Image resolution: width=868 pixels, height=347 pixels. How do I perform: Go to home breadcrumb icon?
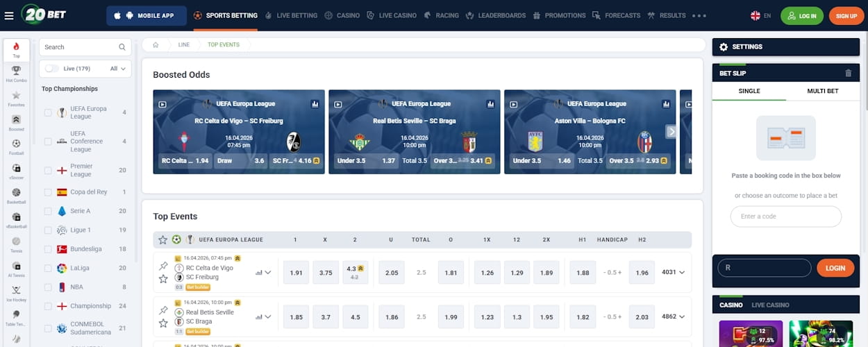[156, 44]
